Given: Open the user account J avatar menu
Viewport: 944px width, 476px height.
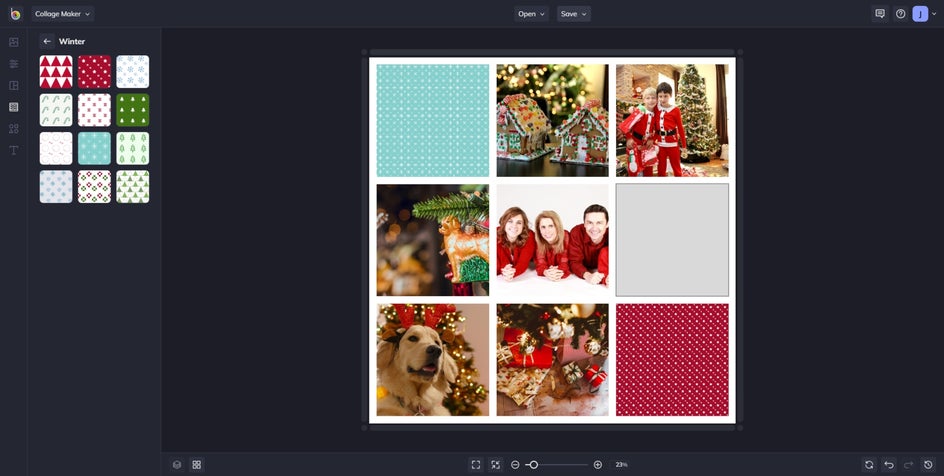Looking at the screenshot, I should 920,14.
